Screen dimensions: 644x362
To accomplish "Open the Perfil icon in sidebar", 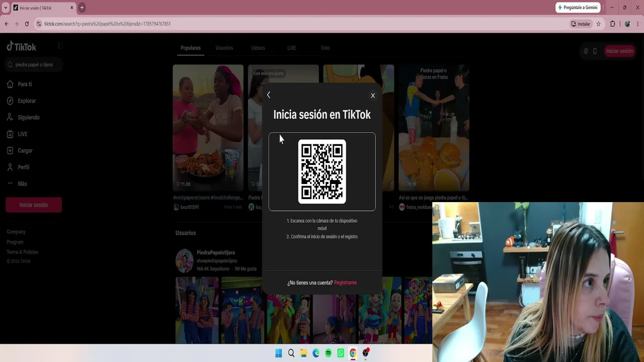I will pyautogui.click(x=10, y=167).
